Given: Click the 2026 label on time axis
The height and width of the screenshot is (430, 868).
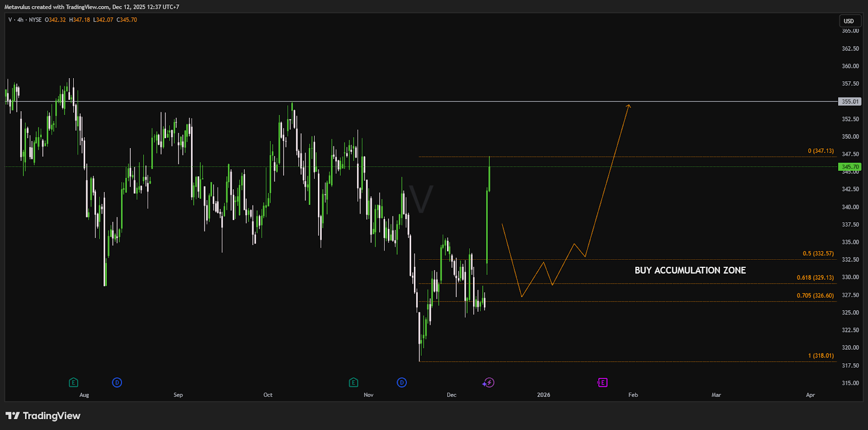Looking at the screenshot, I should [x=544, y=395].
